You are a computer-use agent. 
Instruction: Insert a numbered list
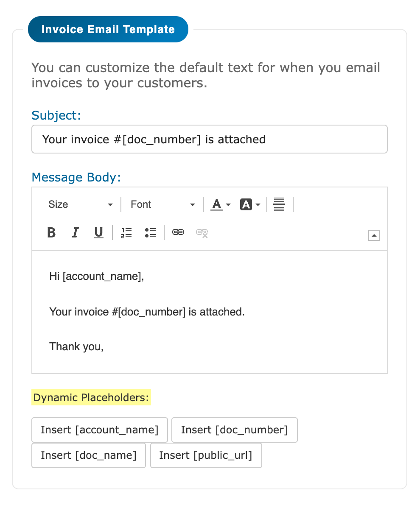126,233
